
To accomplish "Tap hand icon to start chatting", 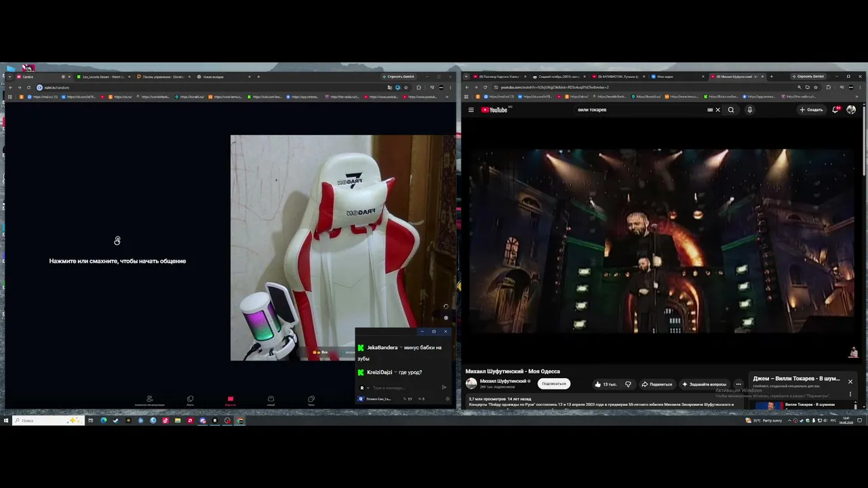I will click(117, 241).
